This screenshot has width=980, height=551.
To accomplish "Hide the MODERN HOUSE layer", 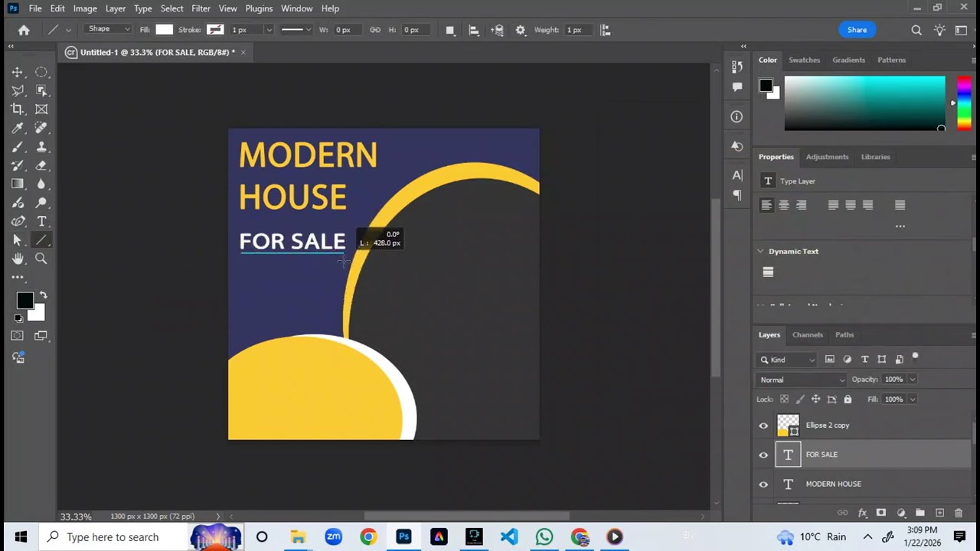I will click(x=763, y=484).
